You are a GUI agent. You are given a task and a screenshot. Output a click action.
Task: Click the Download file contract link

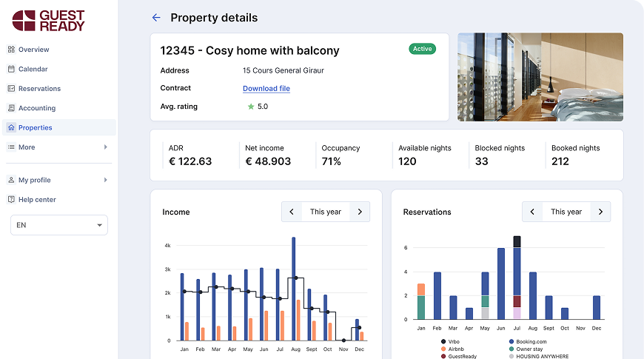[x=266, y=88]
